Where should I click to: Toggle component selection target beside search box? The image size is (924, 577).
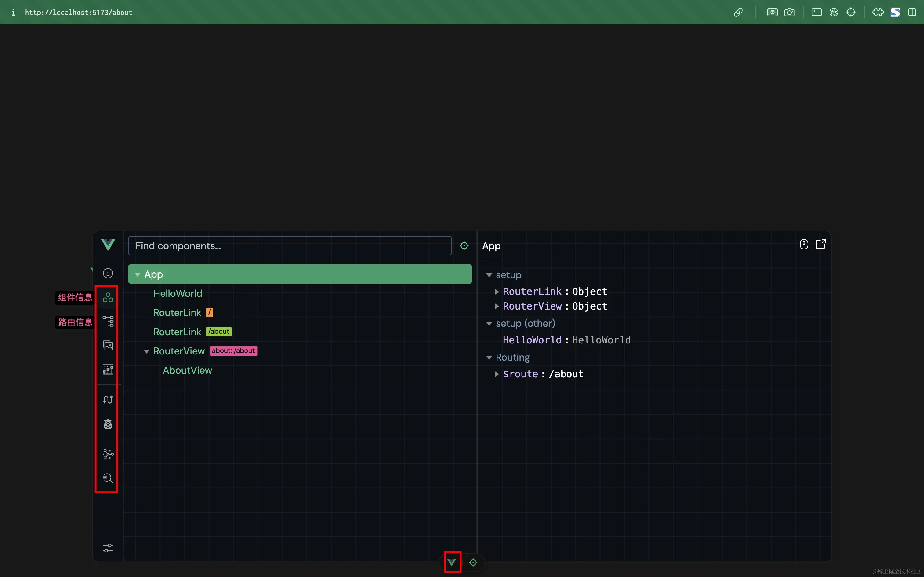[x=464, y=246]
